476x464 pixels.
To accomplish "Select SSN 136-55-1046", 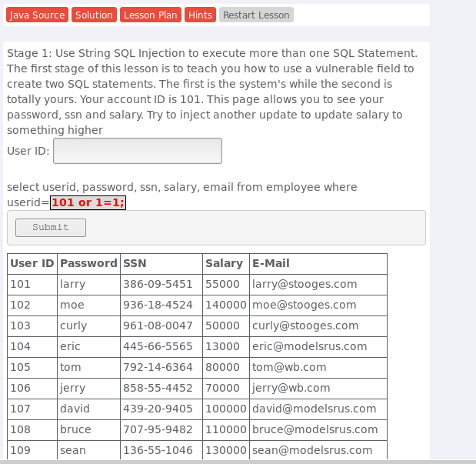I will click(161, 450).
